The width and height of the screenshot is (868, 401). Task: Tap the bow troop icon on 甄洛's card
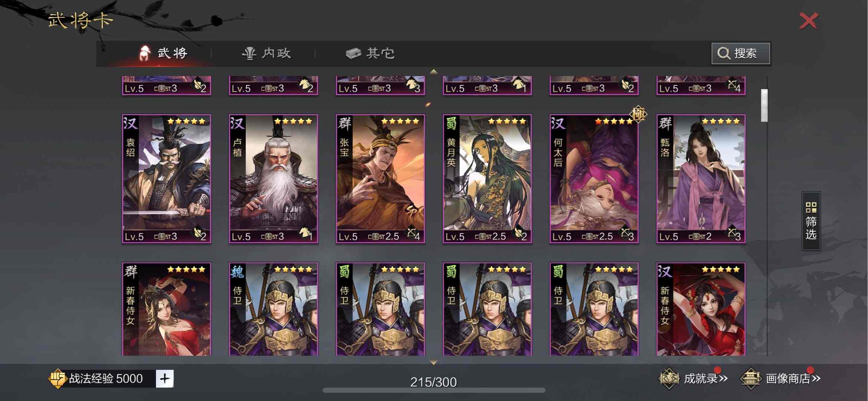tap(731, 233)
